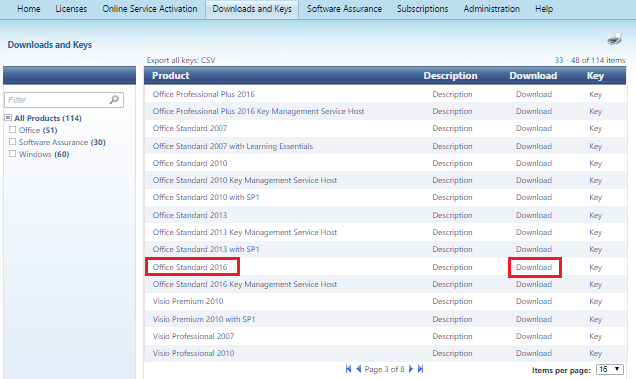
Task: Collapse the All Products tree node
Action: click(x=8, y=118)
